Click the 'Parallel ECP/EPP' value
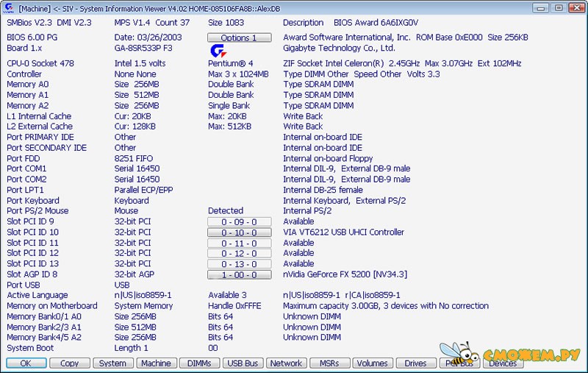Viewport: 588px width, 373px height. tap(143, 191)
